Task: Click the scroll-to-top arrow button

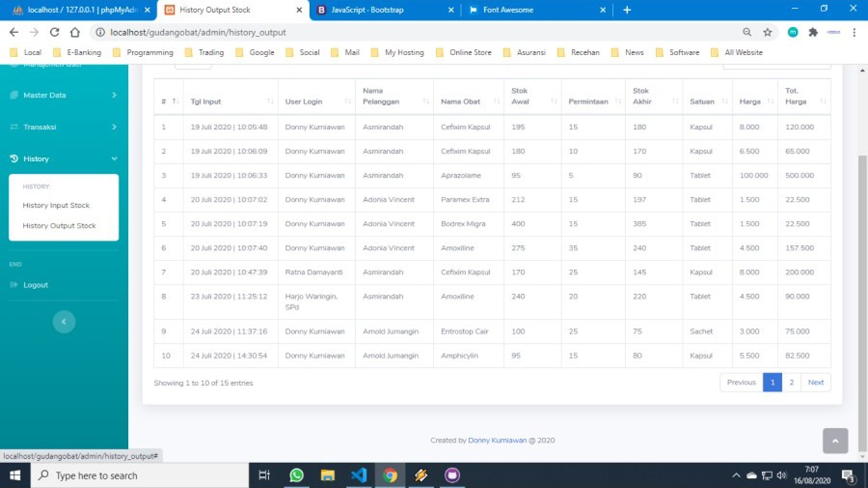Action: coord(835,441)
